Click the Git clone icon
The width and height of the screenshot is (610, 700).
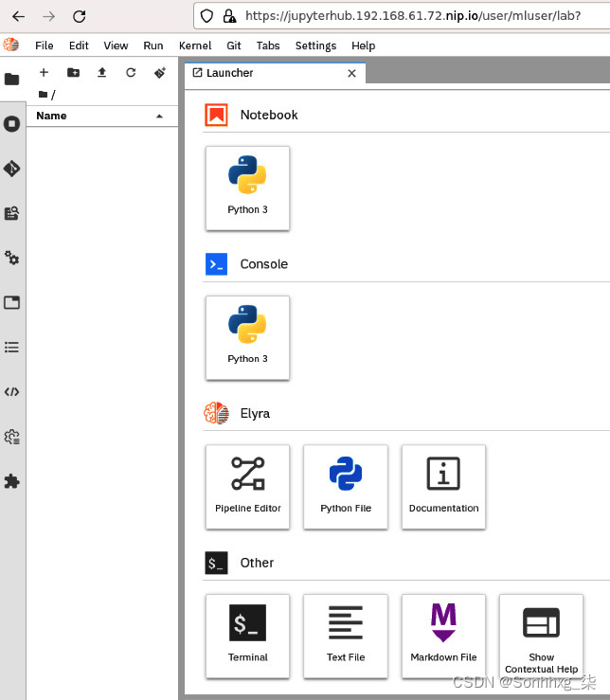(160, 72)
